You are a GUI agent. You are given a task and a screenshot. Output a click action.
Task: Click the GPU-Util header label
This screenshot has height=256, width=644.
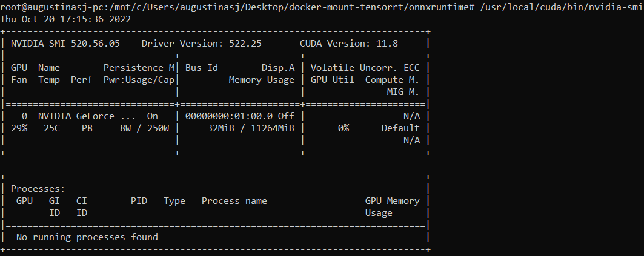point(332,80)
